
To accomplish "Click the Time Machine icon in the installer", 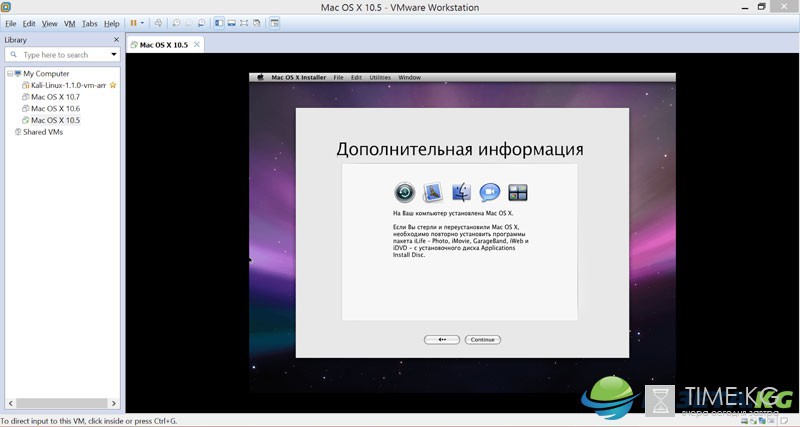I will coord(405,192).
